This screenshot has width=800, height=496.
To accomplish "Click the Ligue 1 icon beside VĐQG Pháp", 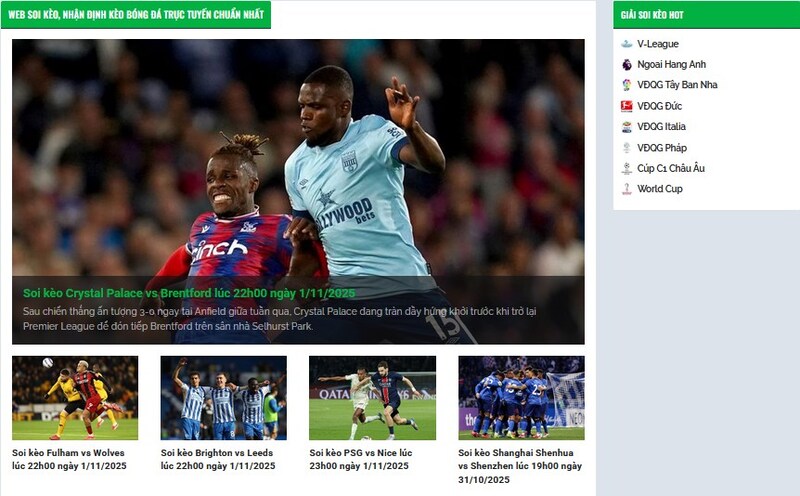I will tap(626, 148).
